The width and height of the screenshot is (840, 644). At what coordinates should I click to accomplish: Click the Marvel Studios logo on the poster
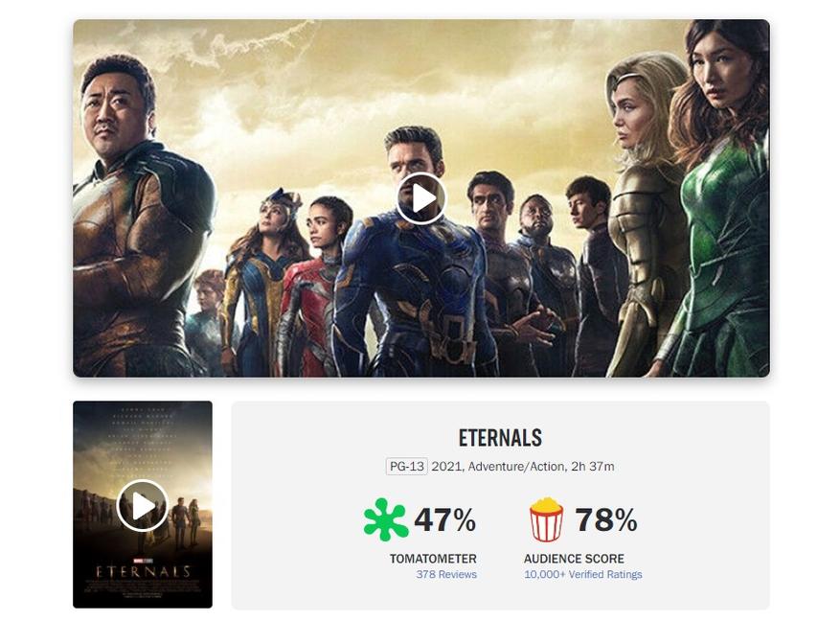(143, 561)
